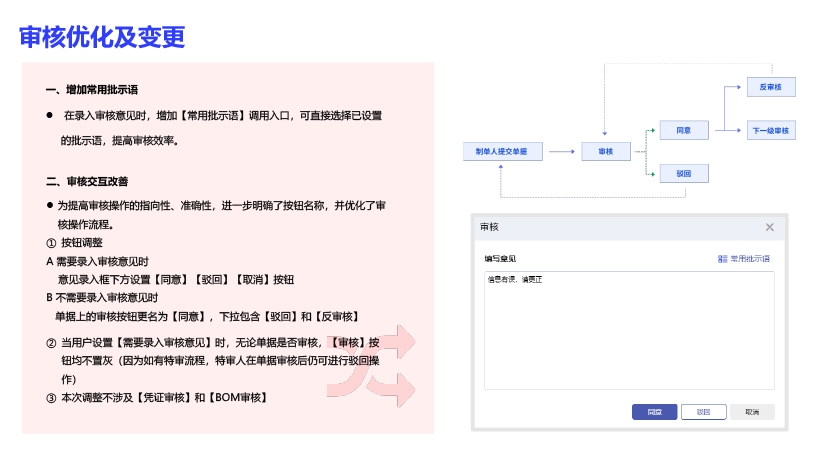Click the 常用批示语 list icon

[723, 259]
